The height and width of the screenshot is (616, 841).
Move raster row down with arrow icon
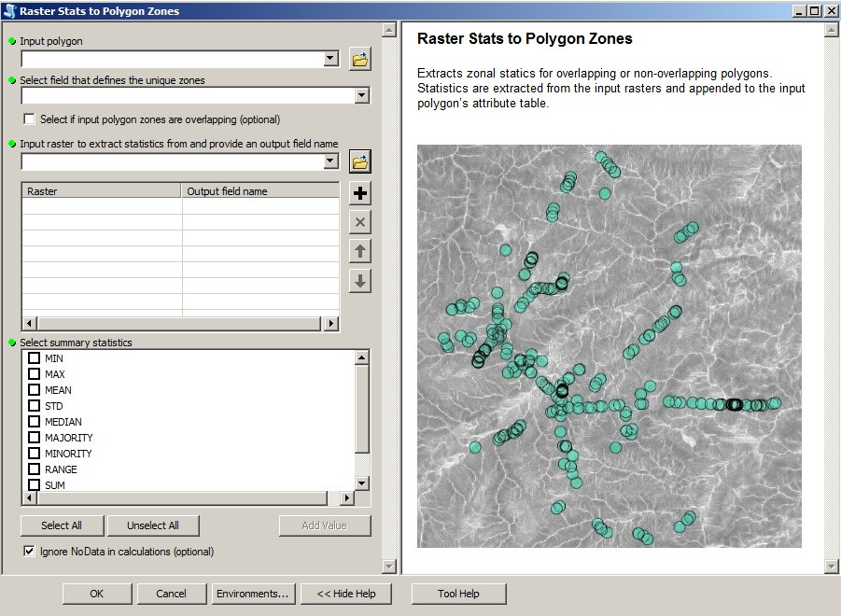coord(360,281)
